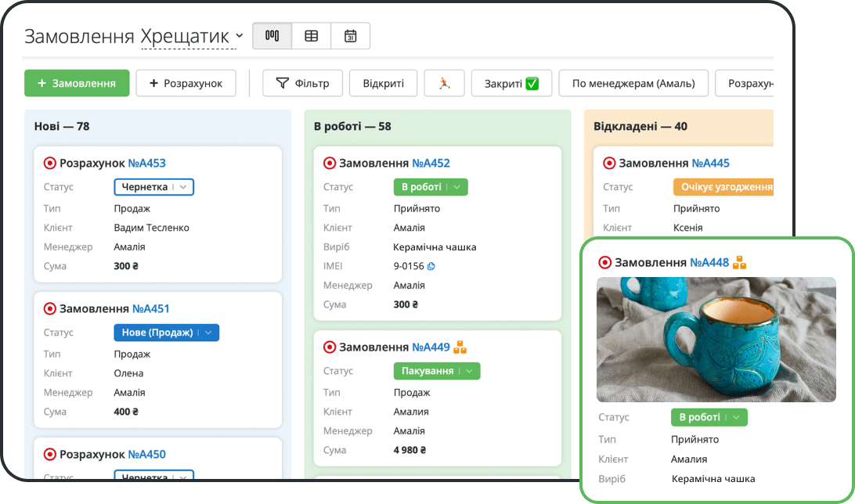Open the Нове (Продаж) status dropdown
The height and width of the screenshot is (504, 855).
tap(166, 333)
